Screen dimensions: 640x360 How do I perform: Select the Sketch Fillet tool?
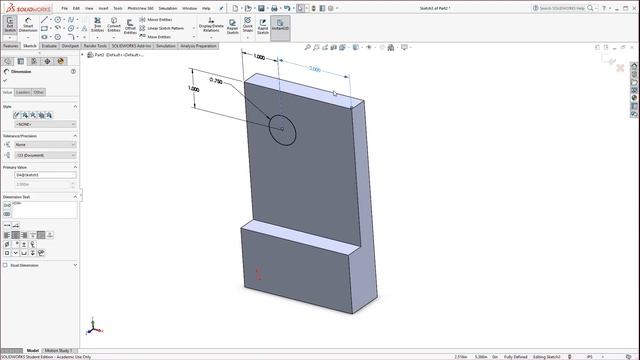pos(71,37)
